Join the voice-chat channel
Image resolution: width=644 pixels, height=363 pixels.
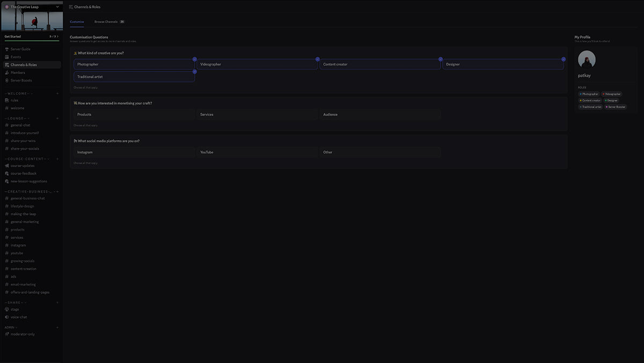(x=19, y=317)
